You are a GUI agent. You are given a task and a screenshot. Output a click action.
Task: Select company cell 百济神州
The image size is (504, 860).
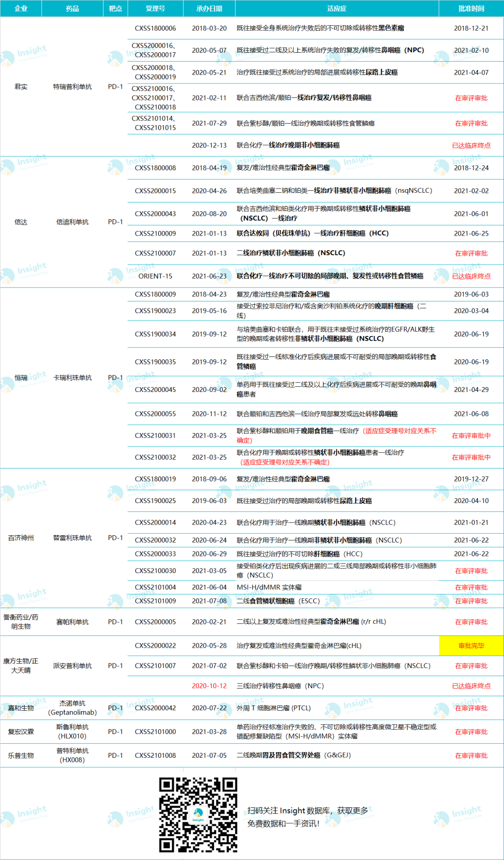(21, 538)
